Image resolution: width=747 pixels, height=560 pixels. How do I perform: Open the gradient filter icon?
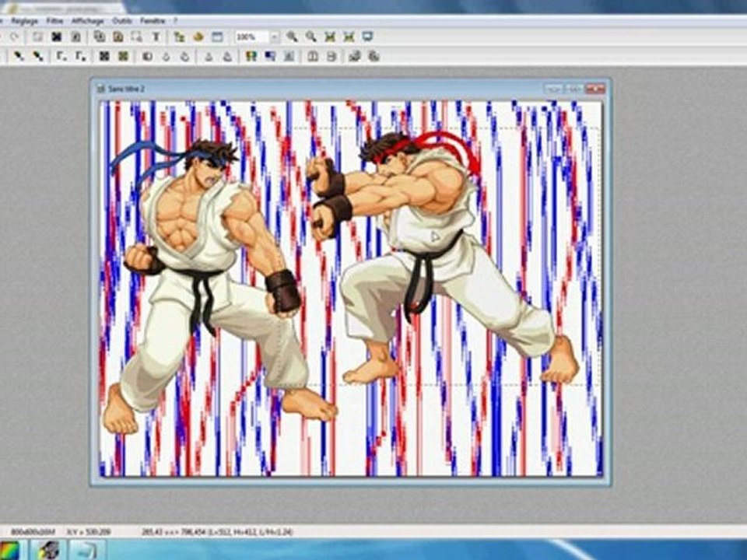pyautogui.click(x=270, y=56)
